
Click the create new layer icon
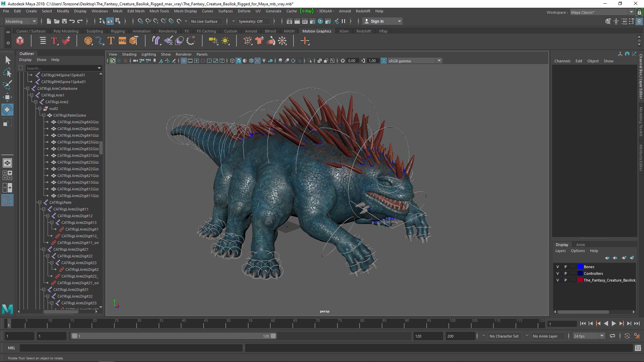click(x=624, y=258)
